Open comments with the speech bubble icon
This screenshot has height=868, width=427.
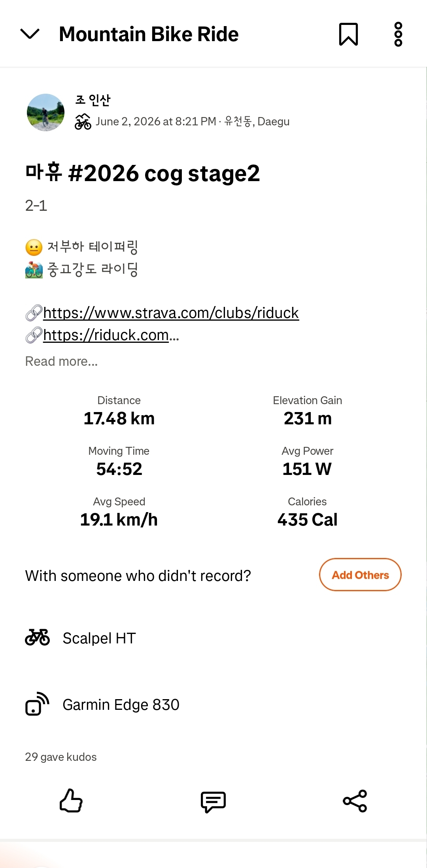point(213,802)
